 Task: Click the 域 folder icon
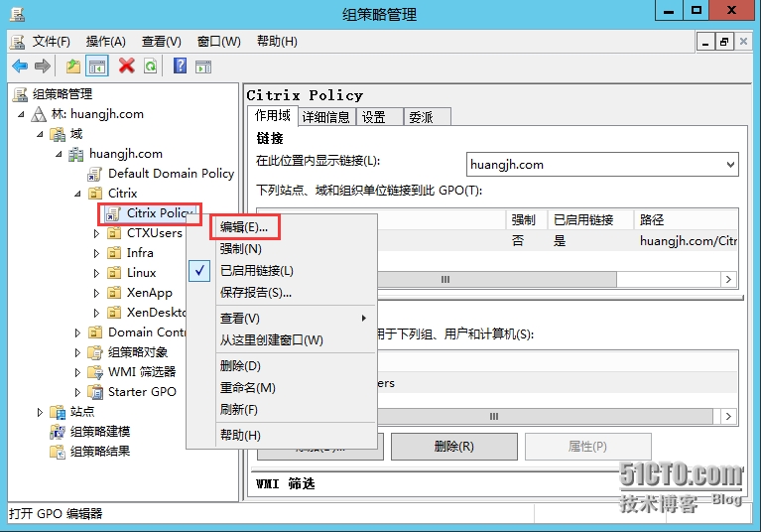(x=58, y=134)
